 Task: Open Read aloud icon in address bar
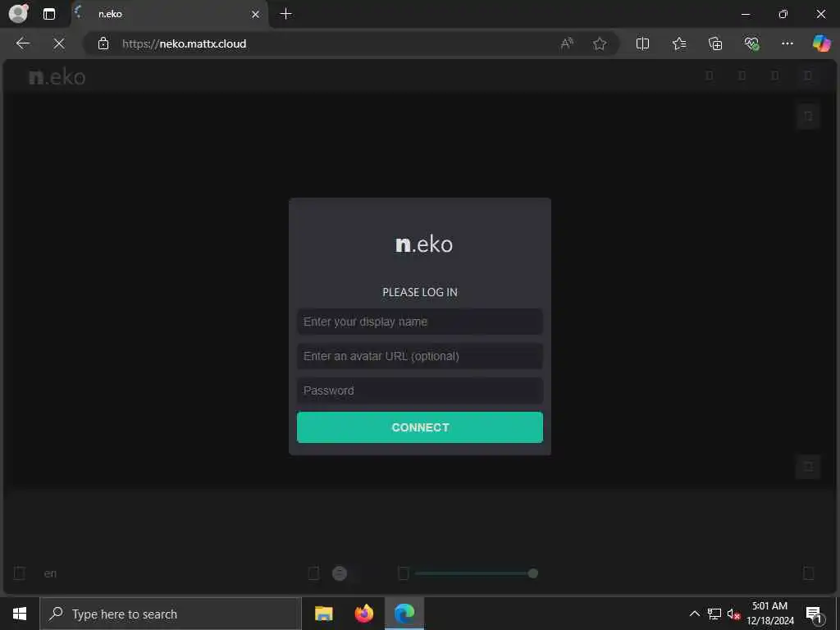567,43
